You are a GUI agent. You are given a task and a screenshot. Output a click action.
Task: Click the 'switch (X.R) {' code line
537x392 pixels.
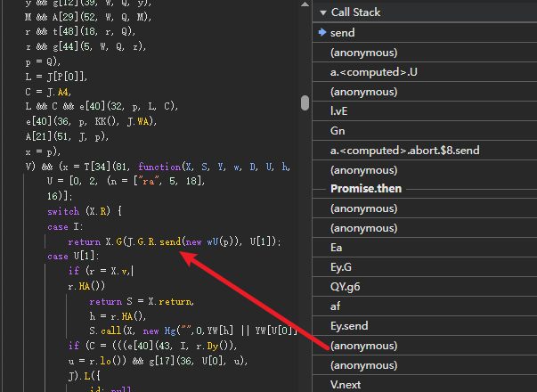click(x=85, y=211)
